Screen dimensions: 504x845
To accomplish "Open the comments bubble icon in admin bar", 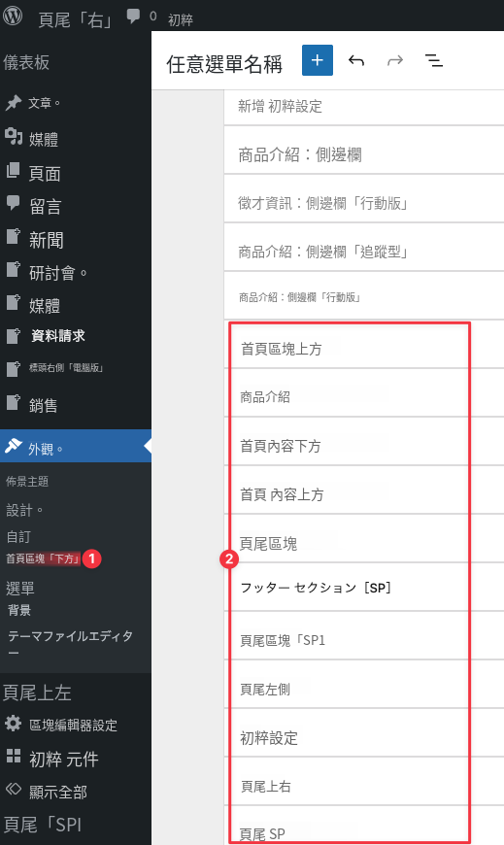I will 133,17.
